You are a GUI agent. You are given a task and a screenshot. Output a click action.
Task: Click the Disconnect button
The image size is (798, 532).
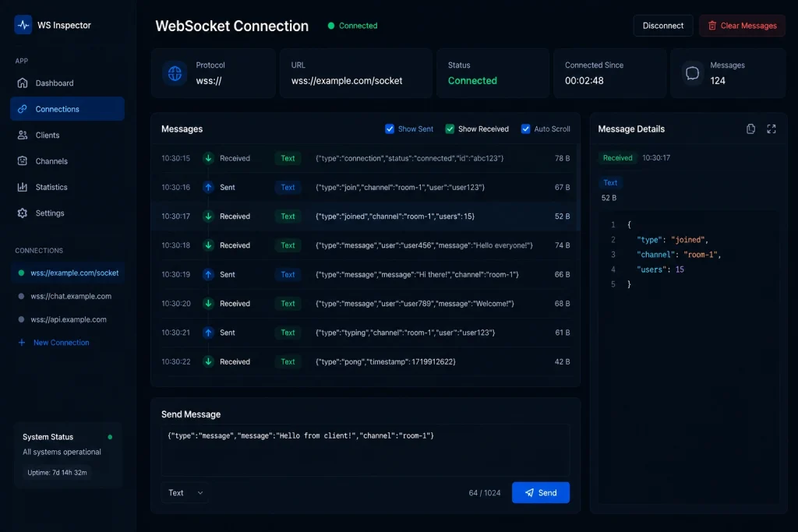click(x=662, y=26)
